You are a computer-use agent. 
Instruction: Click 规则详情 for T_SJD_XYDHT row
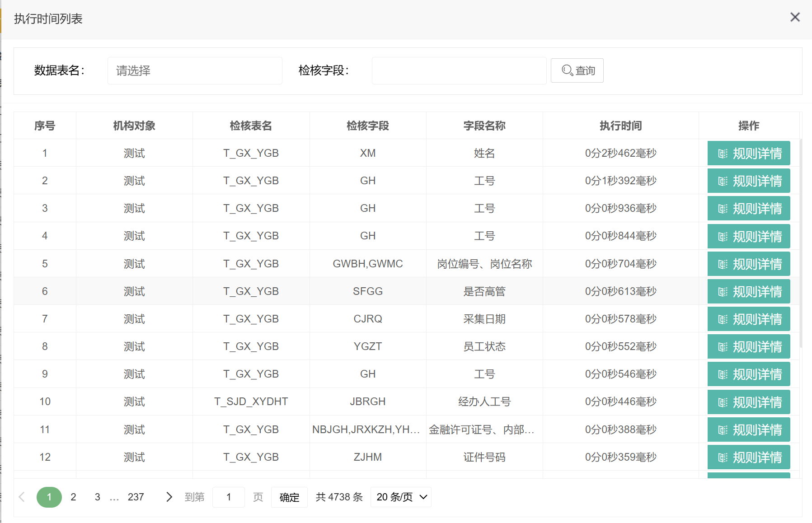click(x=748, y=402)
